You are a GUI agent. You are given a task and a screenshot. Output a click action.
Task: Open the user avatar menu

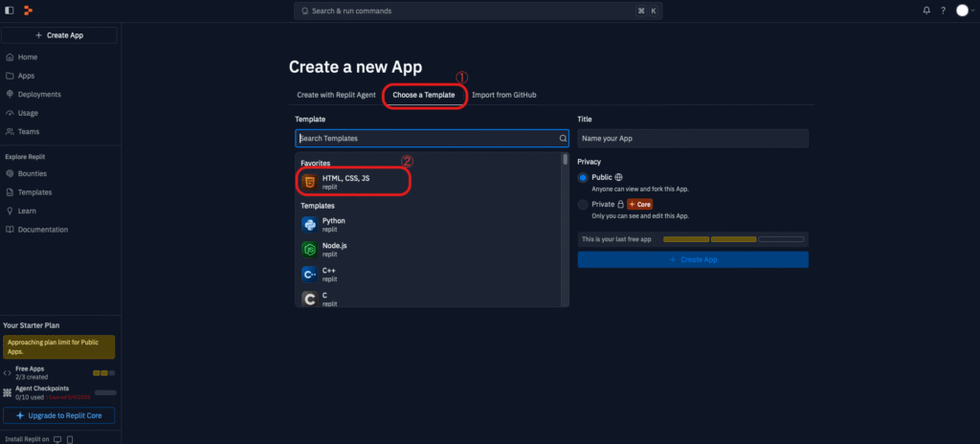tap(963, 10)
